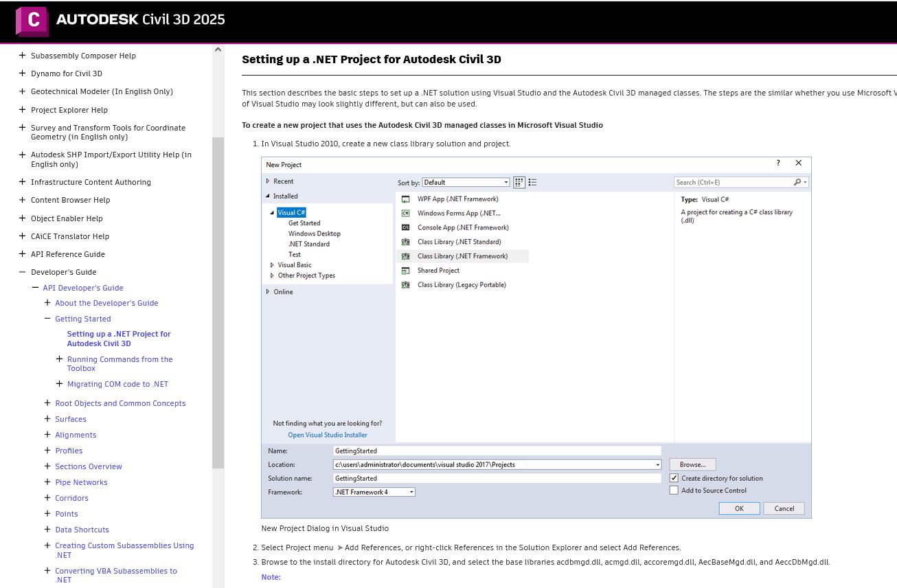
Task: Enable the Add to Source Control checkbox
Action: point(674,490)
